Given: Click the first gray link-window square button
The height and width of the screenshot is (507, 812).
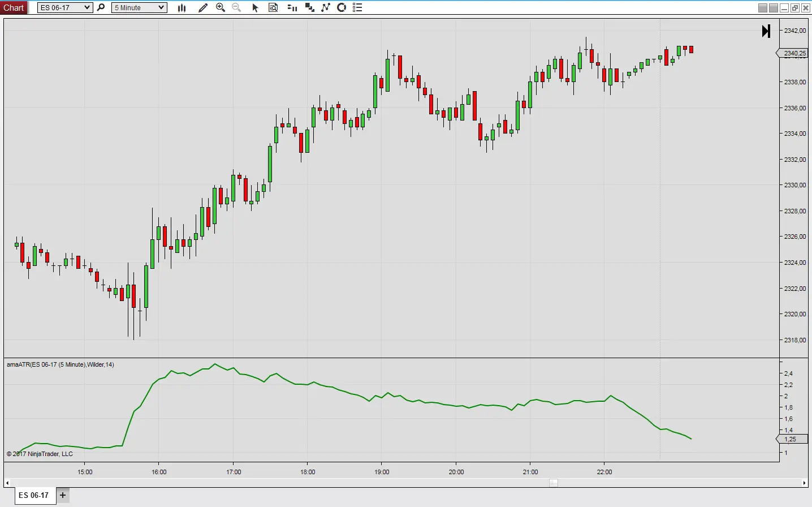Looking at the screenshot, I should [x=763, y=8].
